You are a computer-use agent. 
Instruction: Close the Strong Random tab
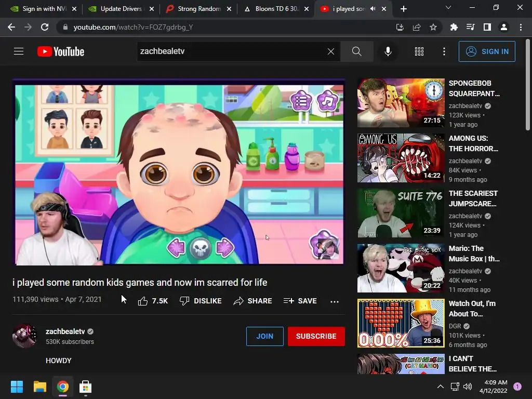point(229,9)
